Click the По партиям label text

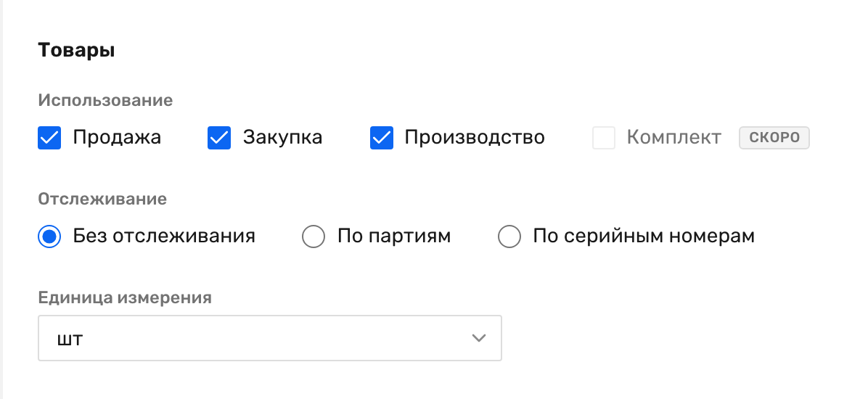coord(394,236)
